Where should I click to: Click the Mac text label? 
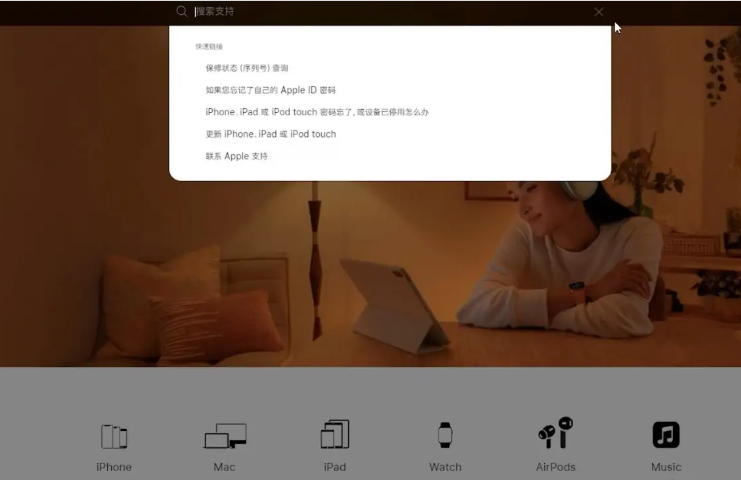click(225, 467)
